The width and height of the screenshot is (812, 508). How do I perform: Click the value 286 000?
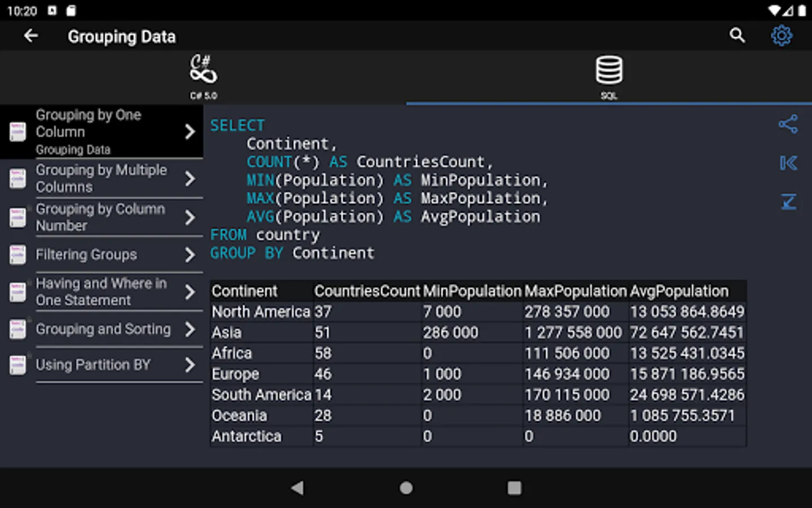coord(451,332)
